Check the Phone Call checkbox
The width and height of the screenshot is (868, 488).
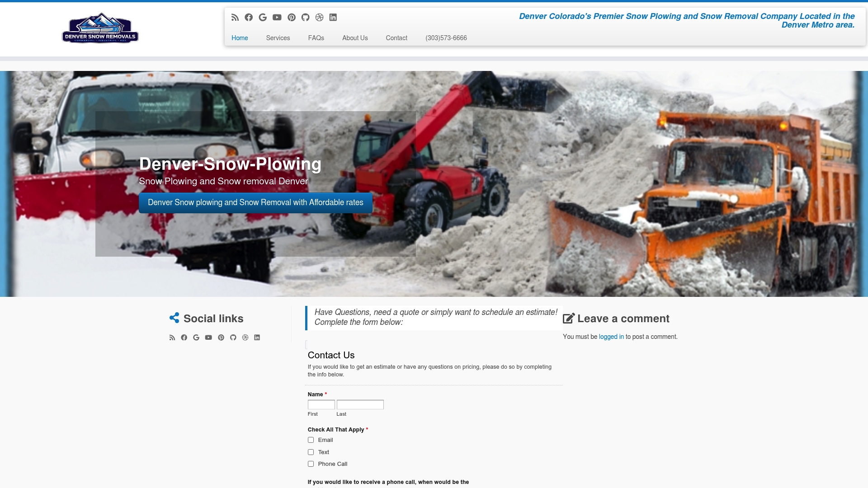click(x=311, y=464)
